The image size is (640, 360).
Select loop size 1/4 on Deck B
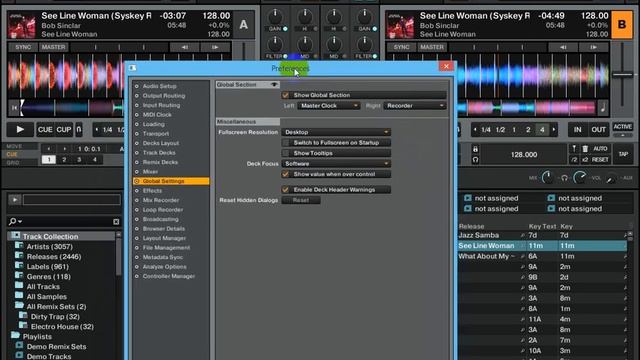(486, 130)
